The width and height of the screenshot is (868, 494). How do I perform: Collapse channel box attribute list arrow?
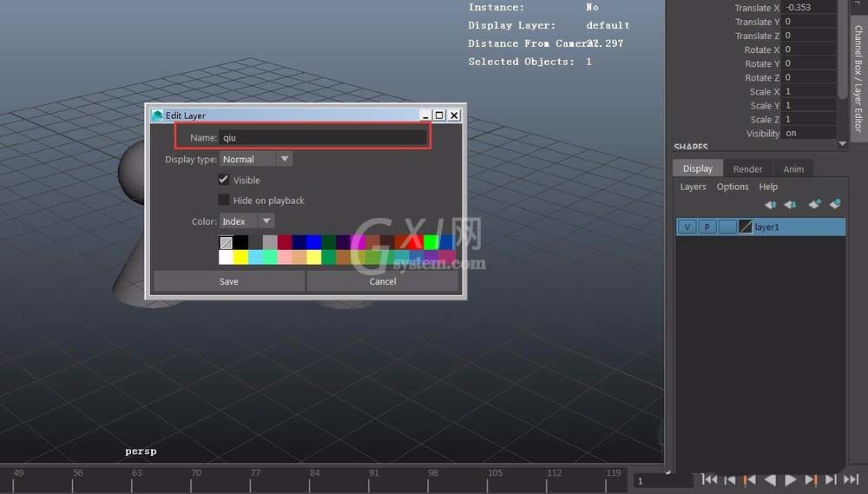[843, 144]
